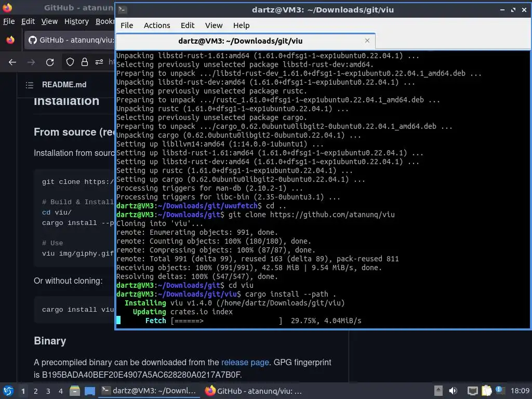This screenshot has width=532, height=399.
Task: Open Firefox's View menu
Action: tap(49, 21)
